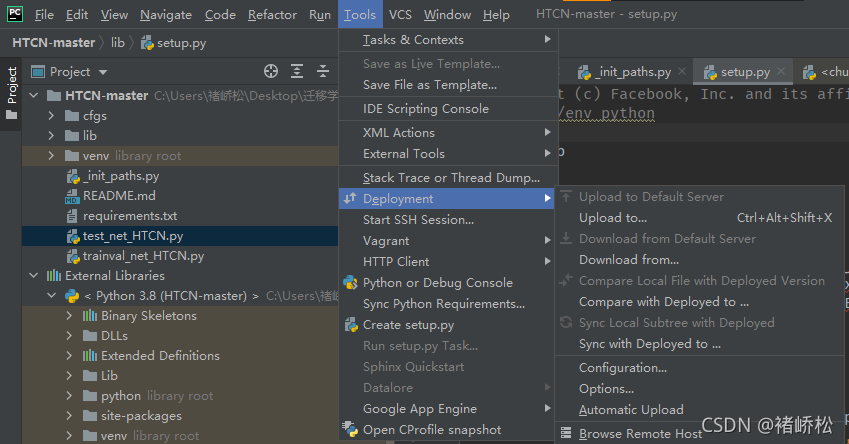Screen dimensions: 849x444
Task: Select Start SSH Session
Action: pos(447,220)
